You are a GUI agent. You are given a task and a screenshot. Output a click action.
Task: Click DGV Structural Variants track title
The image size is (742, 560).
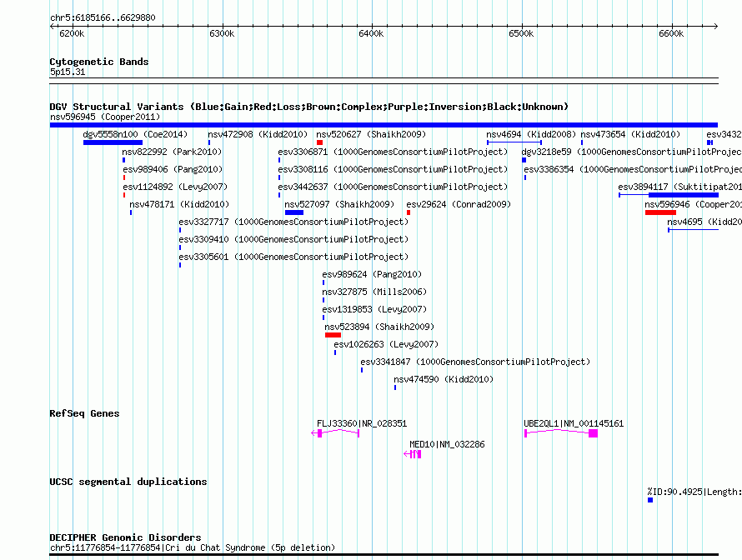tap(309, 107)
